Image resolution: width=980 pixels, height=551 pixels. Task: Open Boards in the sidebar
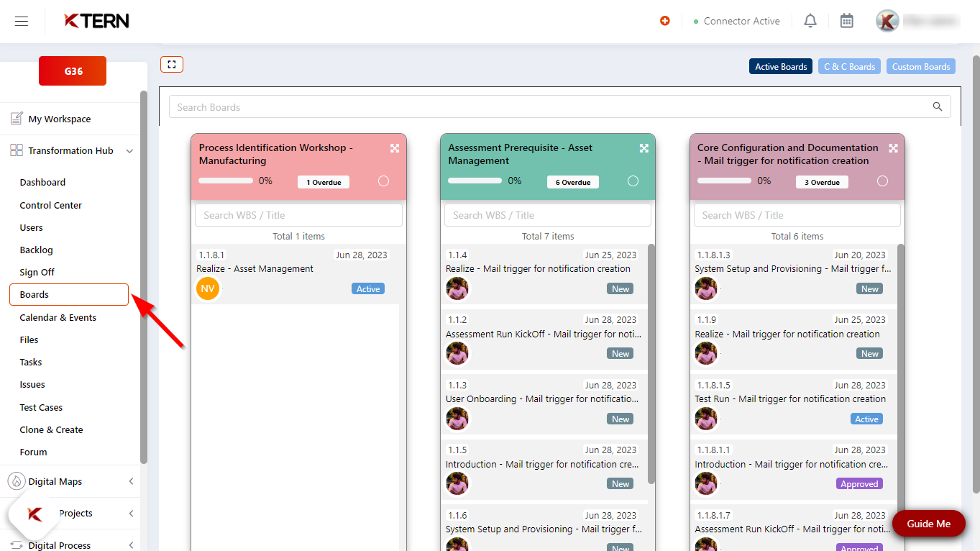pyautogui.click(x=69, y=294)
